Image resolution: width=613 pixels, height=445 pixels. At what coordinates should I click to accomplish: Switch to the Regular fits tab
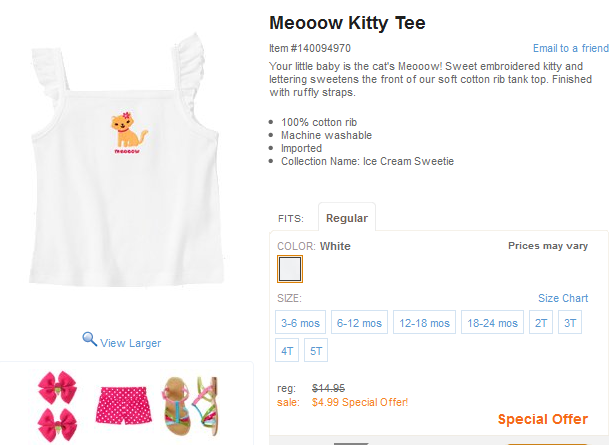(x=346, y=218)
